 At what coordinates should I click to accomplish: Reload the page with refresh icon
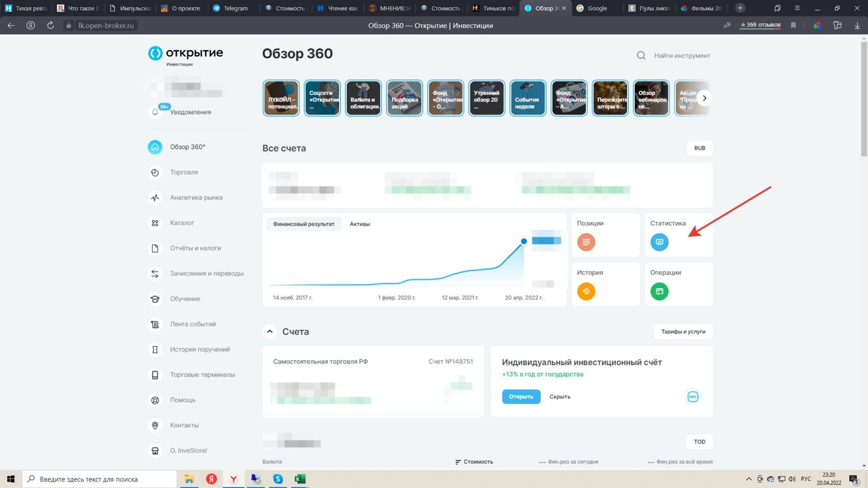[50, 25]
